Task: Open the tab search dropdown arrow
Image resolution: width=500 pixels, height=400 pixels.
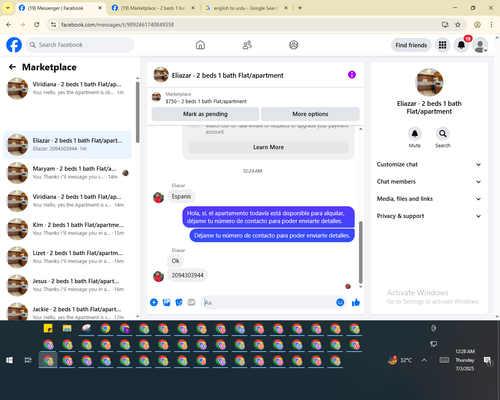Action: pyautogui.click(x=8, y=8)
